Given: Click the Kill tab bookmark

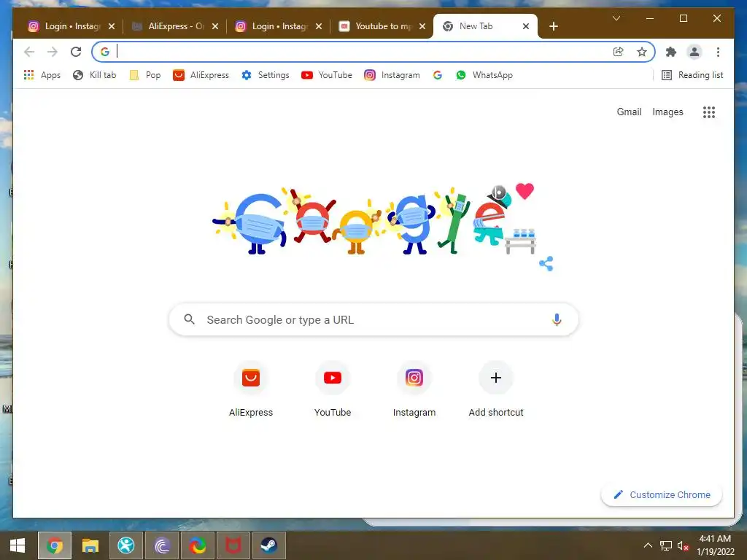Looking at the screenshot, I should point(94,75).
